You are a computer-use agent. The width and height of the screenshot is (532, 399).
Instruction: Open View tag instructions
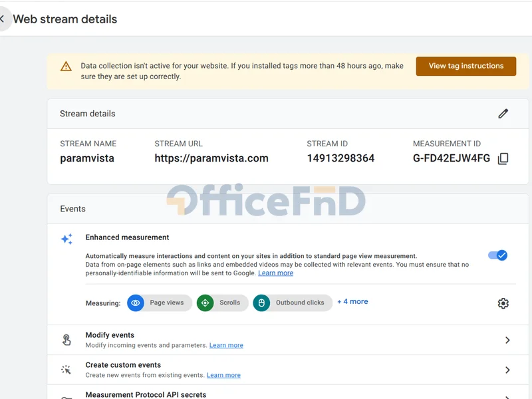pos(466,66)
